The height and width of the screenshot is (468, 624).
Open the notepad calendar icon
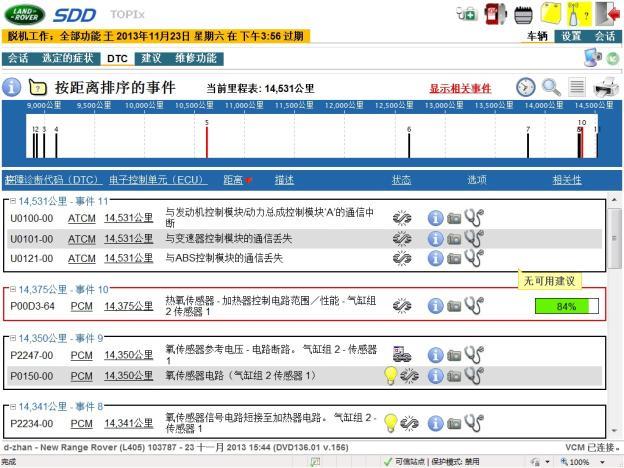point(523,15)
